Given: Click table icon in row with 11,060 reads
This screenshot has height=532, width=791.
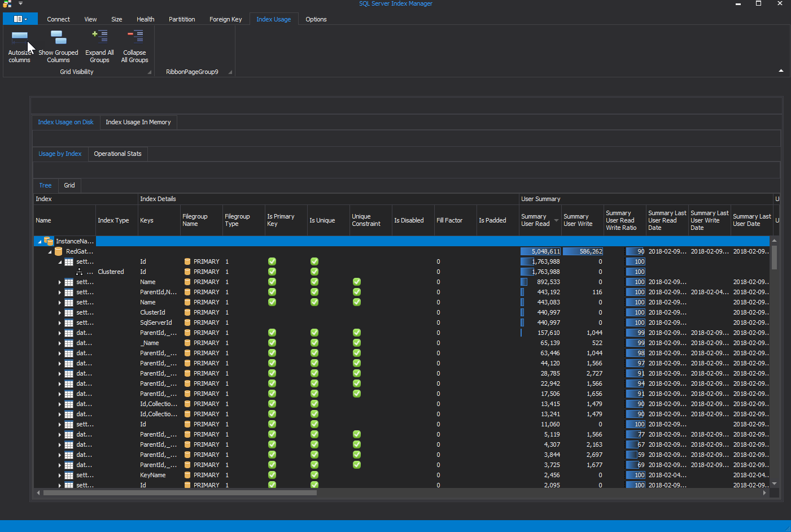Looking at the screenshot, I should pyautogui.click(x=69, y=424).
